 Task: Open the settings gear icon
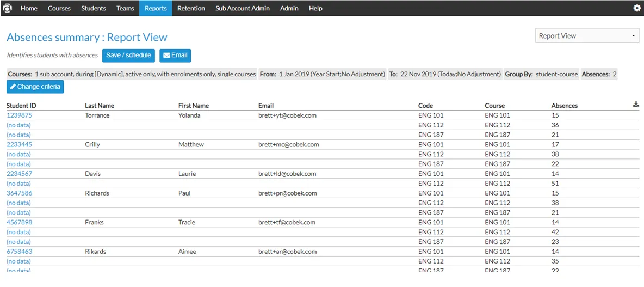pyautogui.click(x=636, y=8)
